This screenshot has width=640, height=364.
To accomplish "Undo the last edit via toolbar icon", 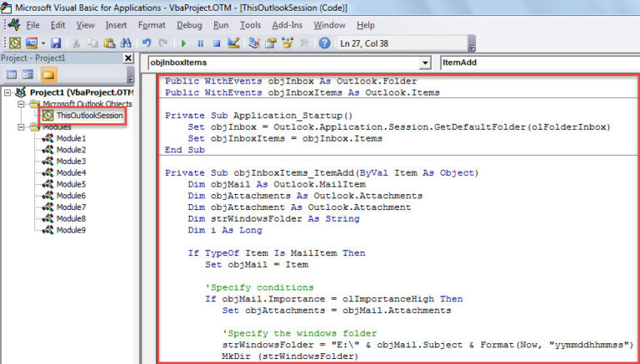I will pyautogui.click(x=145, y=42).
